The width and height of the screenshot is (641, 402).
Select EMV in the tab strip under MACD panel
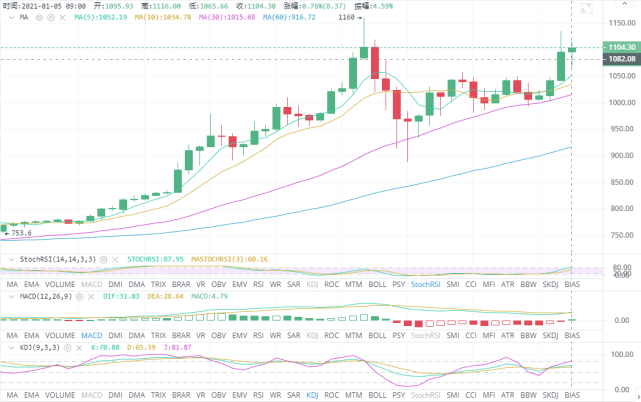coord(240,335)
